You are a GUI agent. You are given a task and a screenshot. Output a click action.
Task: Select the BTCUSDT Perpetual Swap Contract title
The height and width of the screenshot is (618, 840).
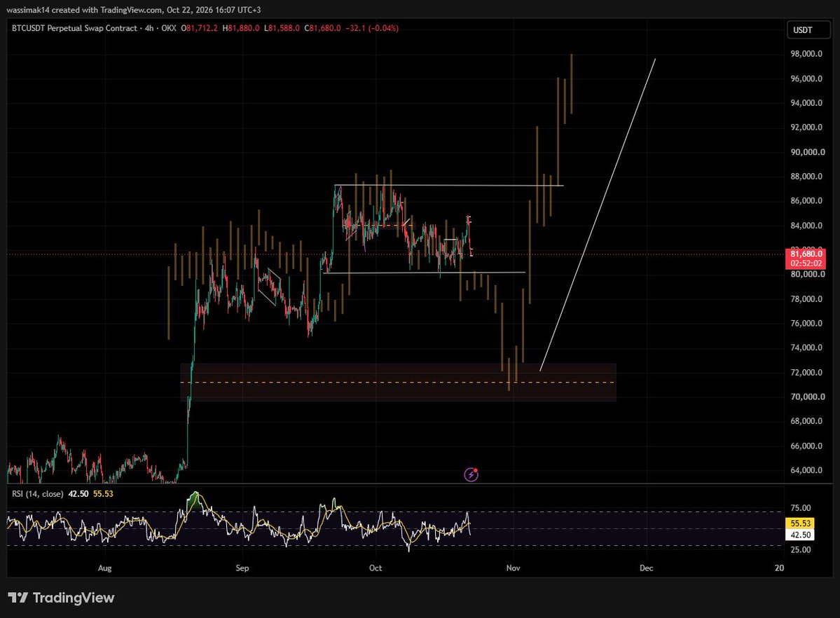point(74,28)
